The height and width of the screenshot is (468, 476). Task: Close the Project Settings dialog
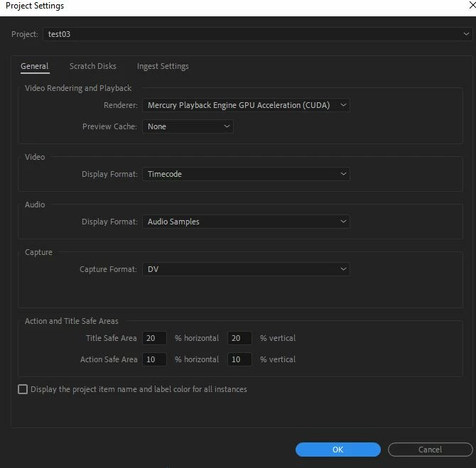472,6
